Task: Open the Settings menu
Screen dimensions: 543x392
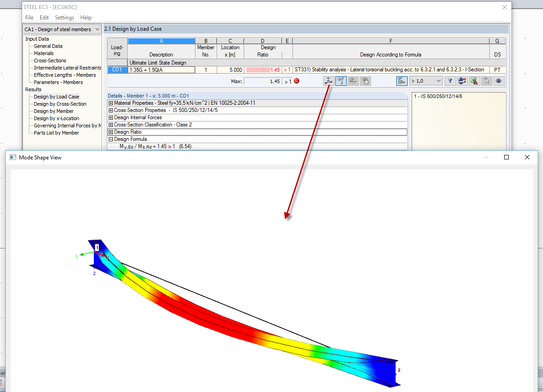Action: [x=64, y=17]
